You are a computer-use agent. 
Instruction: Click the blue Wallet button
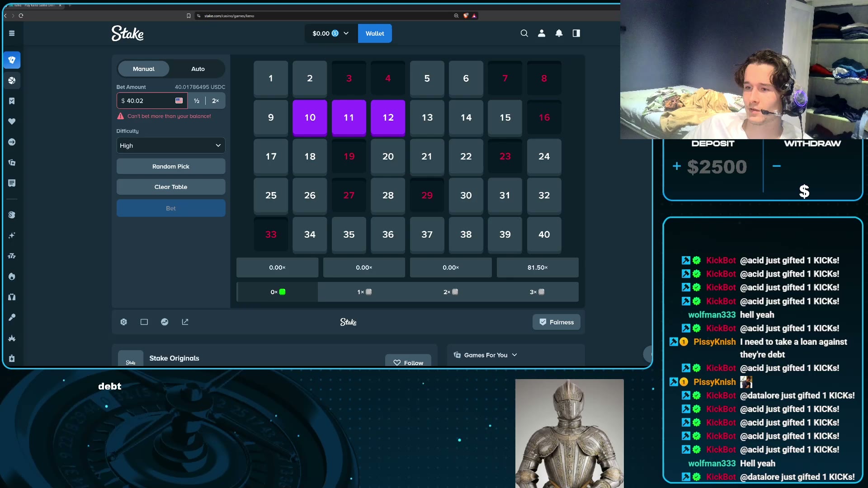[x=375, y=33]
